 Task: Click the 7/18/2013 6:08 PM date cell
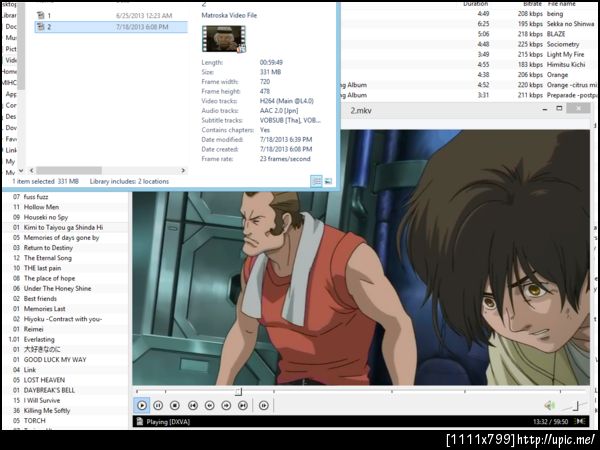[x=142, y=27]
